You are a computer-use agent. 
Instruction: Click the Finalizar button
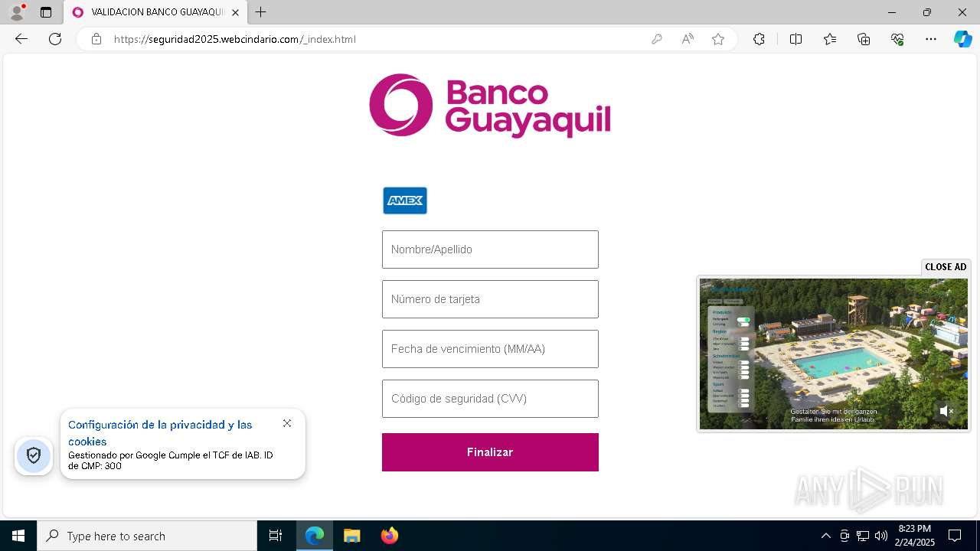(490, 452)
